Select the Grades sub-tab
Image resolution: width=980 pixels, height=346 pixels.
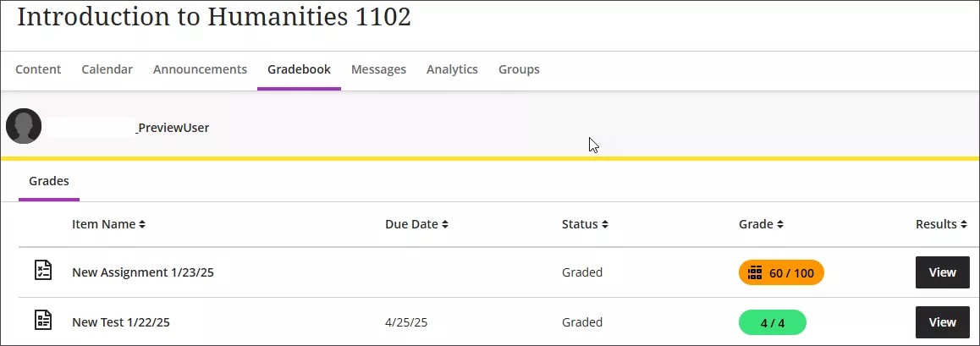click(x=49, y=181)
